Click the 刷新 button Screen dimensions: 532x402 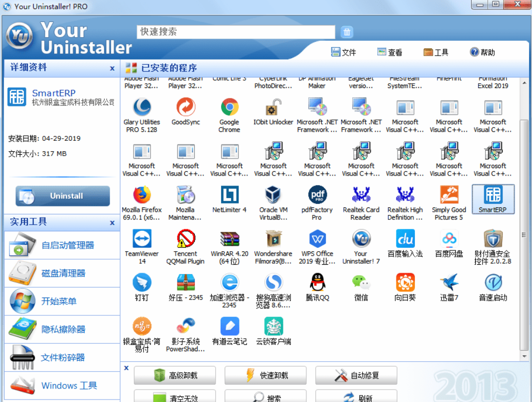[x=356, y=396]
